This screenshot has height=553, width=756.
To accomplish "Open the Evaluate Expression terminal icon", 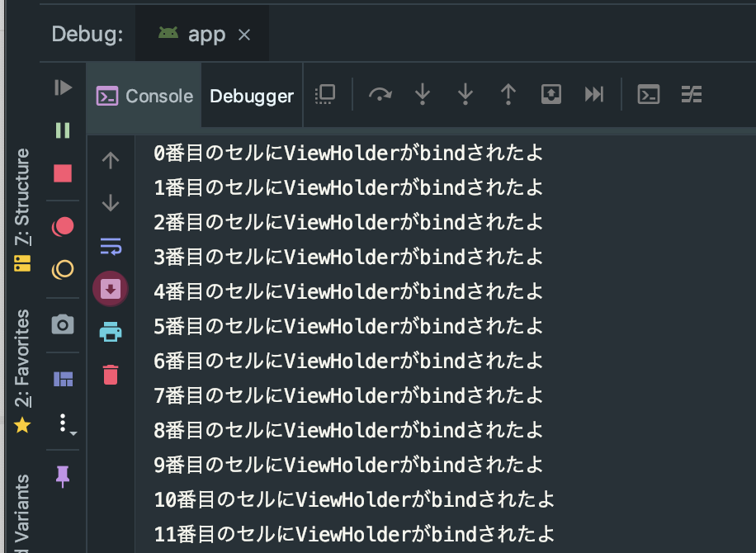I will pyautogui.click(x=649, y=93).
